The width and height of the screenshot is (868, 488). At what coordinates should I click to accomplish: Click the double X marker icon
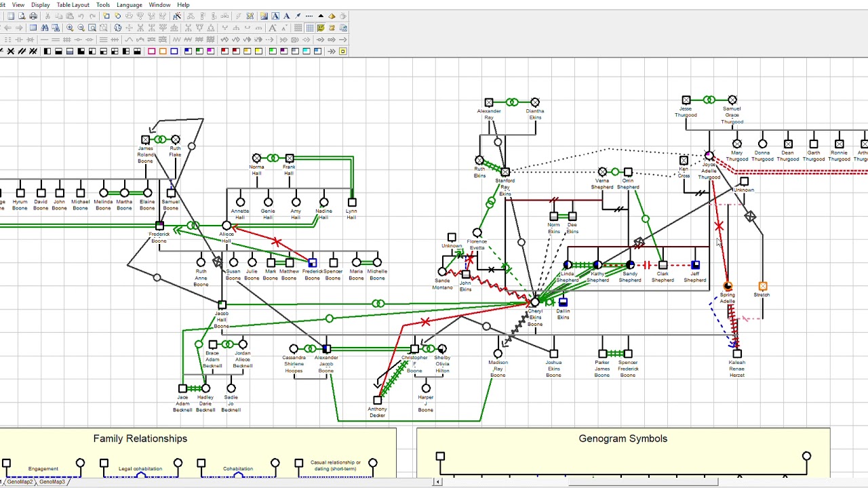(33, 51)
